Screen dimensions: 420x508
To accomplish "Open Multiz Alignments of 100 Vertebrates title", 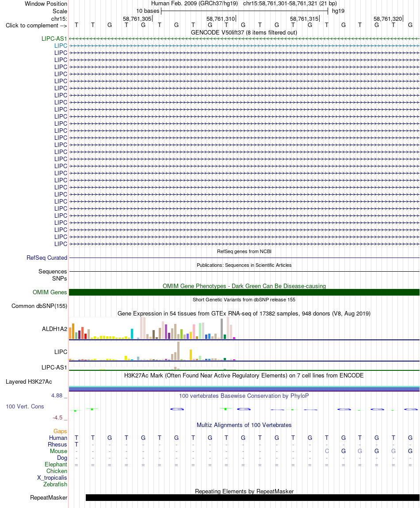I will (x=244, y=425).
